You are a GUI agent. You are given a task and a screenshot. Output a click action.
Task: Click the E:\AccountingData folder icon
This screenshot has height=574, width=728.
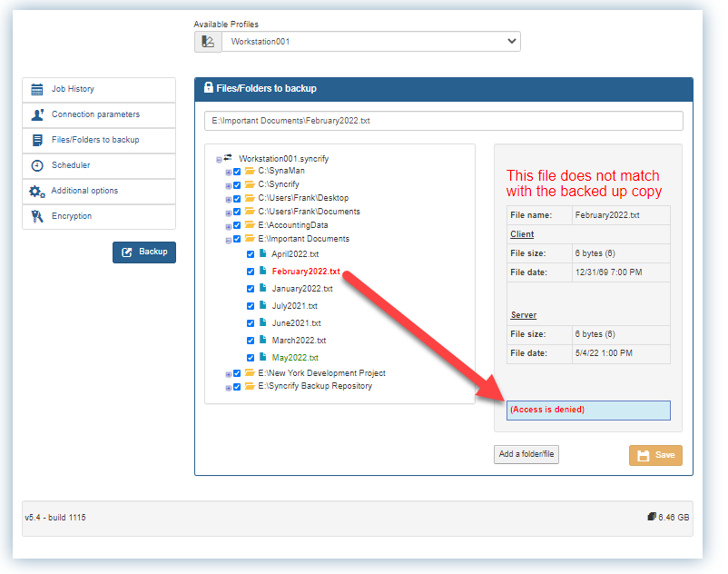pos(250,224)
